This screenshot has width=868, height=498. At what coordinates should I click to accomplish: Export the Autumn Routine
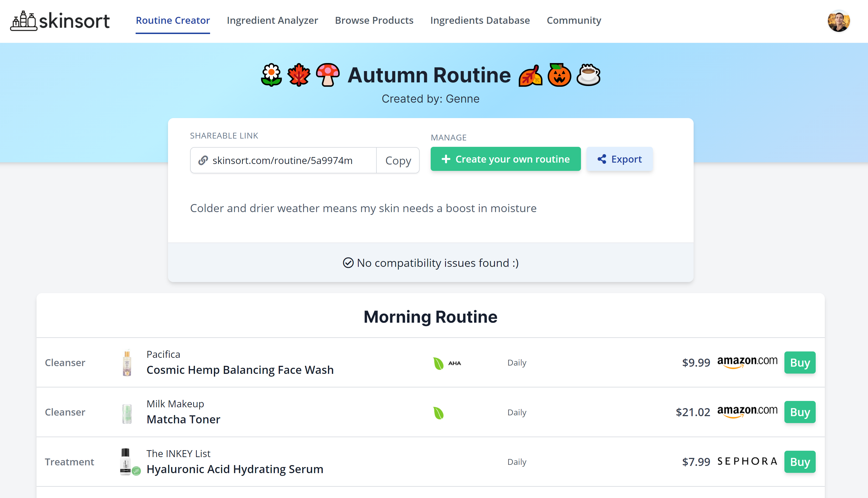point(619,159)
